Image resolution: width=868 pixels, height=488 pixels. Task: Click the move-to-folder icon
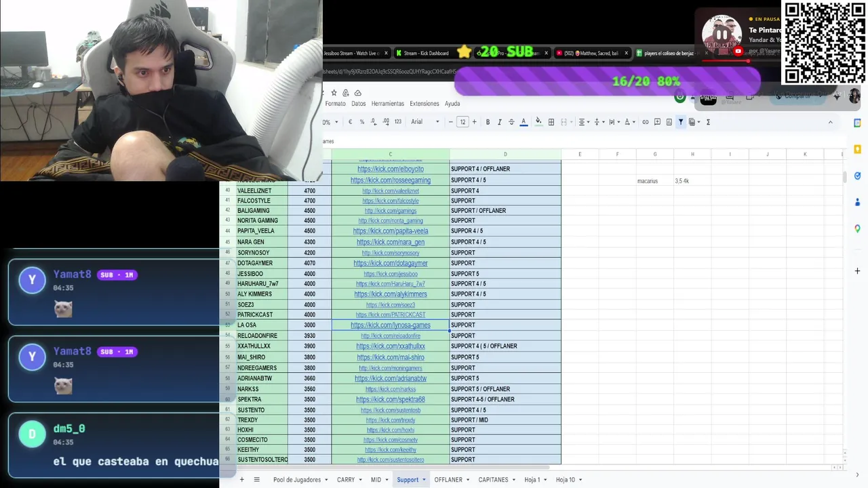tap(346, 93)
